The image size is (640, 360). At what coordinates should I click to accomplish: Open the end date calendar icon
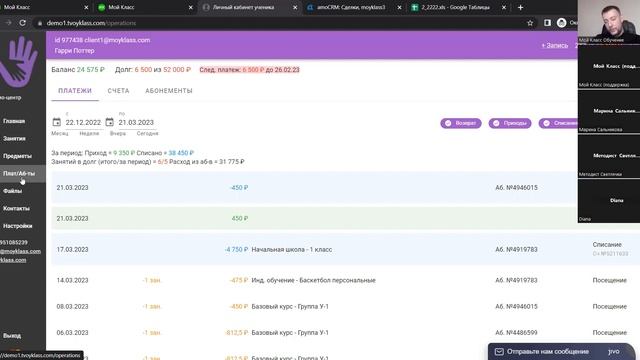click(x=109, y=122)
